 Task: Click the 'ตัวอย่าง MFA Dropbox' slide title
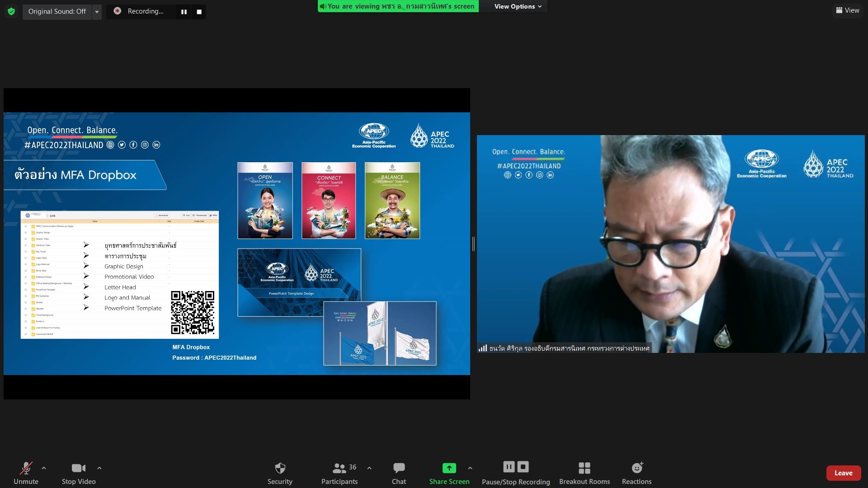coord(75,175)
